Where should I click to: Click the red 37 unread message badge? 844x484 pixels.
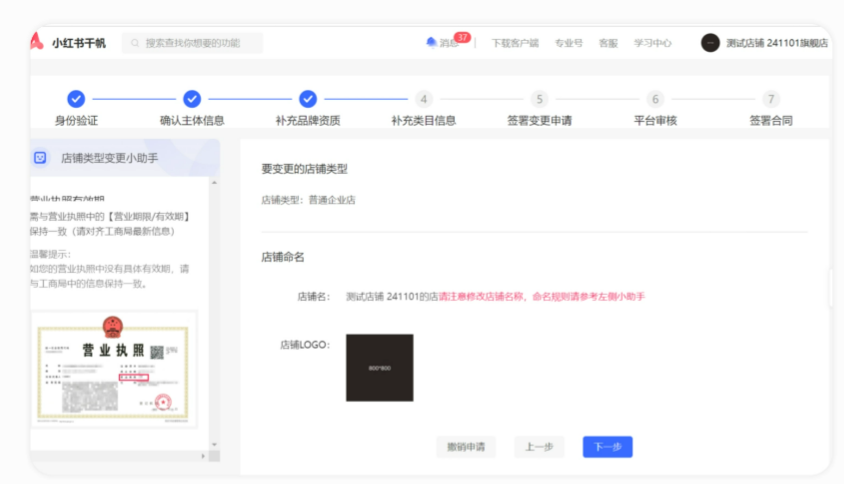(462, 37)
